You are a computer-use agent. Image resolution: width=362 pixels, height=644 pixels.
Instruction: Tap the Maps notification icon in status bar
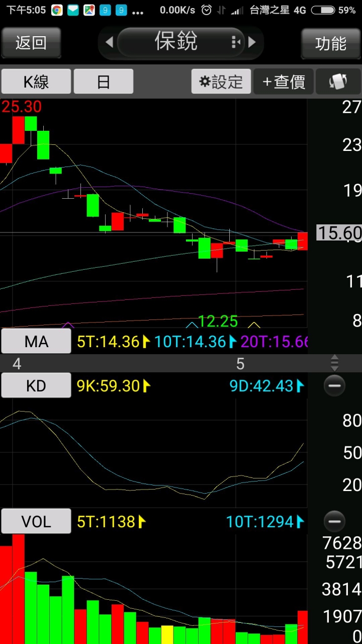[89, 10]
